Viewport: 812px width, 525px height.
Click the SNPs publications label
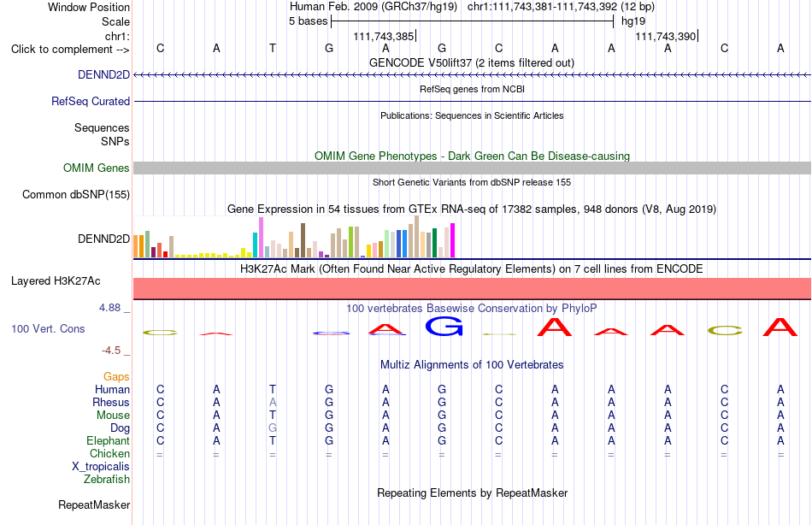(x=115, y=141)
